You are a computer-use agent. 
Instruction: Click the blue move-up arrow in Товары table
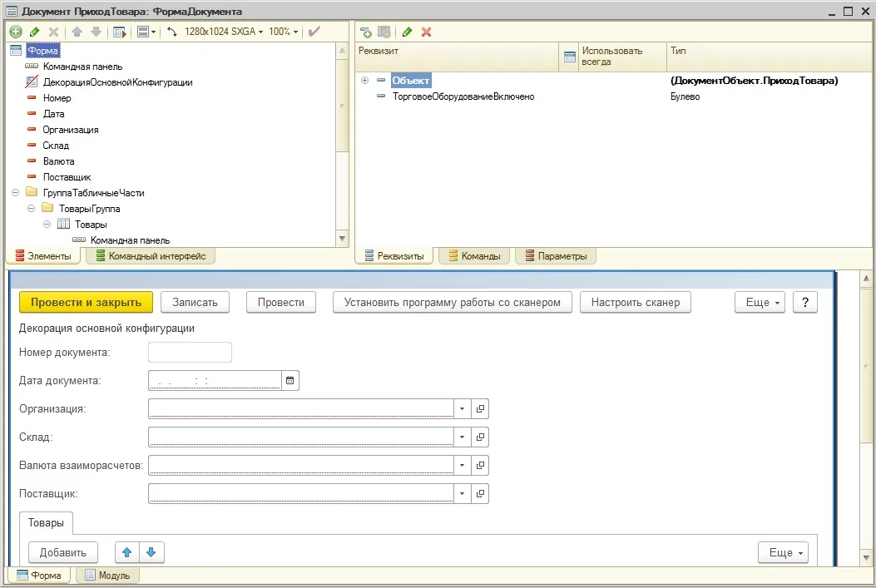click(x=126, y=552)
